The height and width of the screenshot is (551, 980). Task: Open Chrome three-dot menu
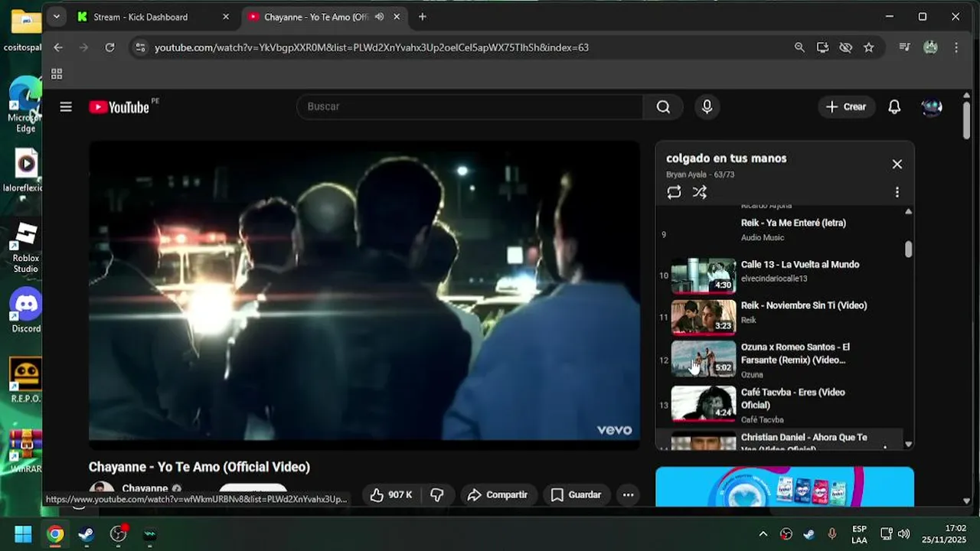click(956, 47)
